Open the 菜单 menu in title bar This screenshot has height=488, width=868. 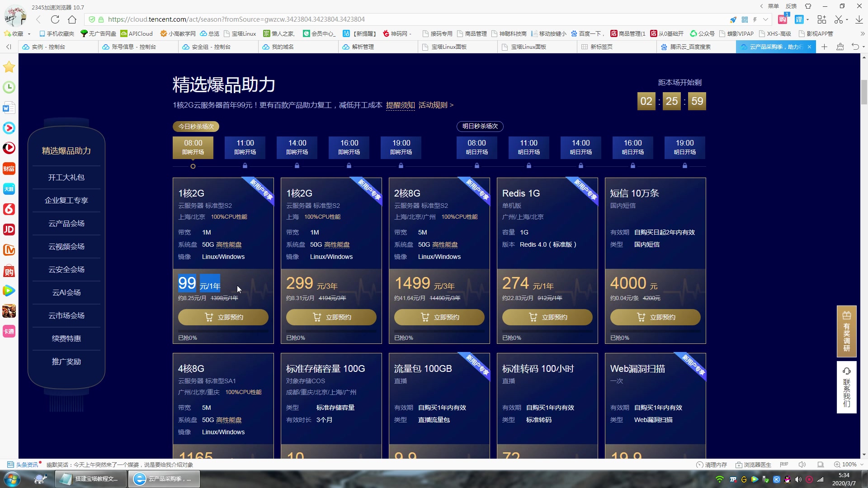pos(773,6)
